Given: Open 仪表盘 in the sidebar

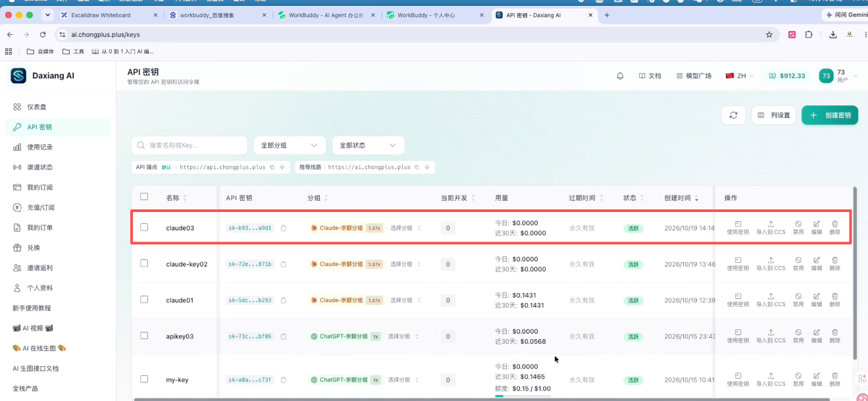Looking at the screenshot, I should [57, 107].
